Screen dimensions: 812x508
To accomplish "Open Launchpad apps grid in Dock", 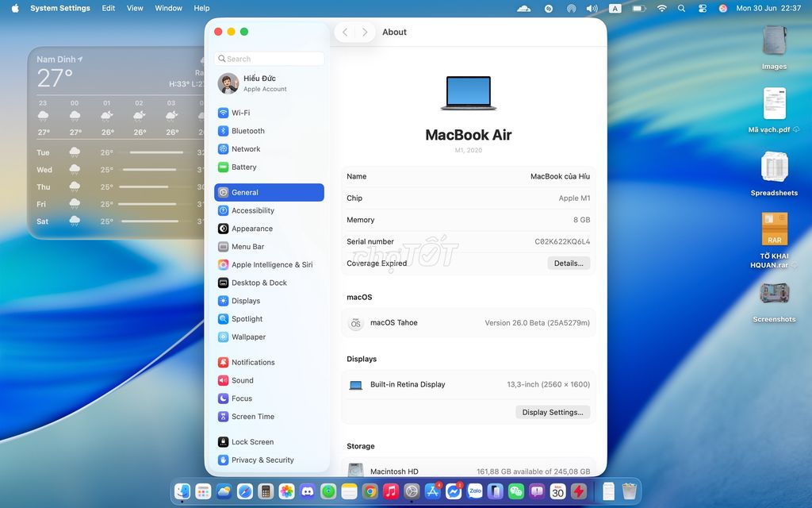I will click(203, 491).
